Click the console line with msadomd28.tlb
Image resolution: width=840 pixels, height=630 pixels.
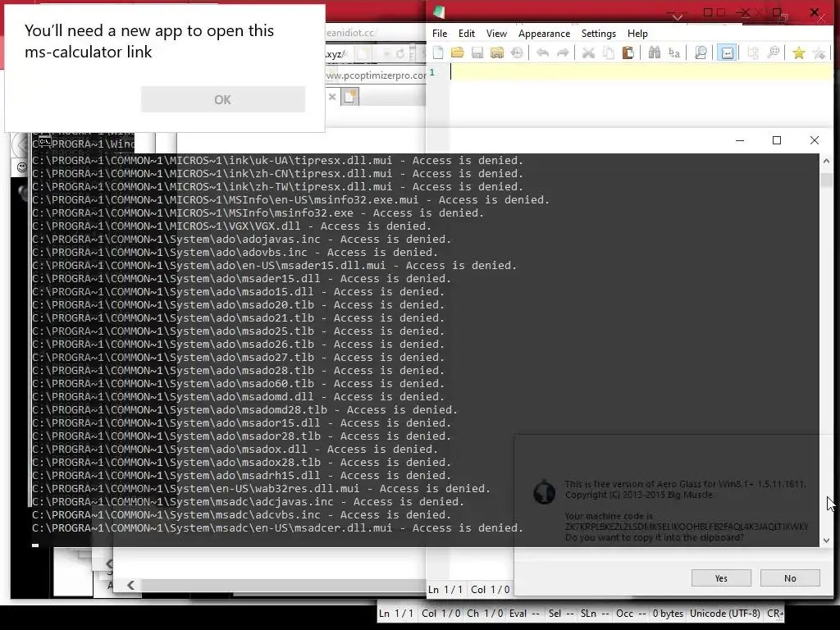tap(244, 410)
